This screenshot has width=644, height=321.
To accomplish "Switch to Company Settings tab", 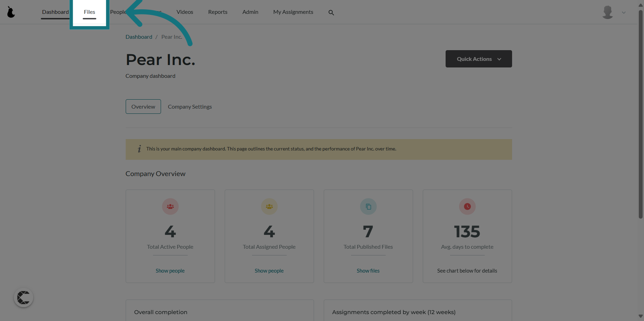I will [190, 107].
